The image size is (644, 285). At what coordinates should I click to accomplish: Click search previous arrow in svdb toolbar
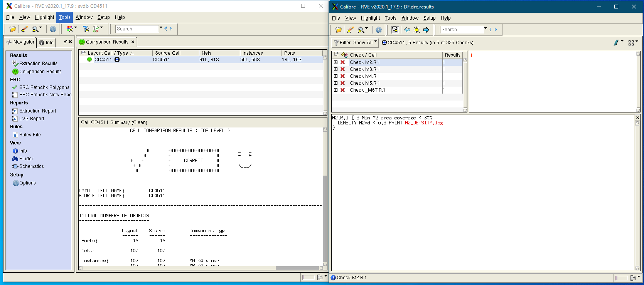coord(166,29)
